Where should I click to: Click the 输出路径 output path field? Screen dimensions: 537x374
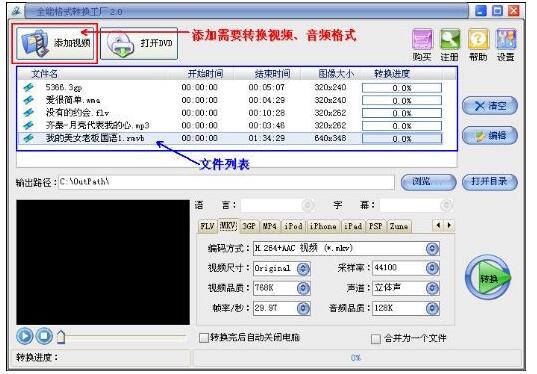(226, 182)
